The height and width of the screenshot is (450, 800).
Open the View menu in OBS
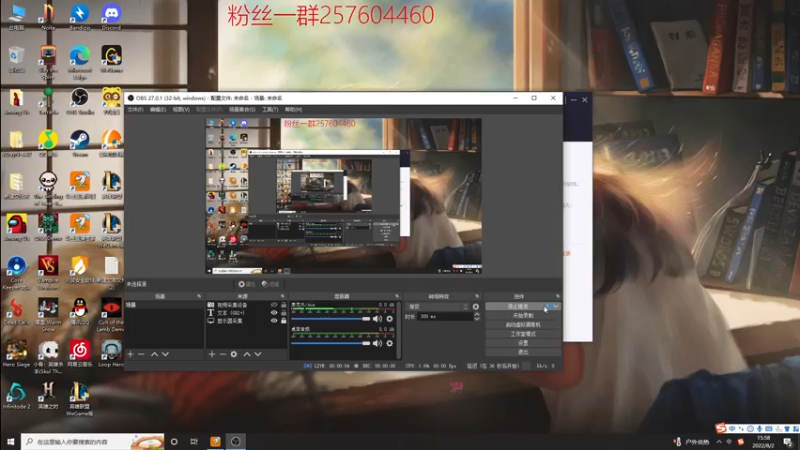tap(181, 110)
